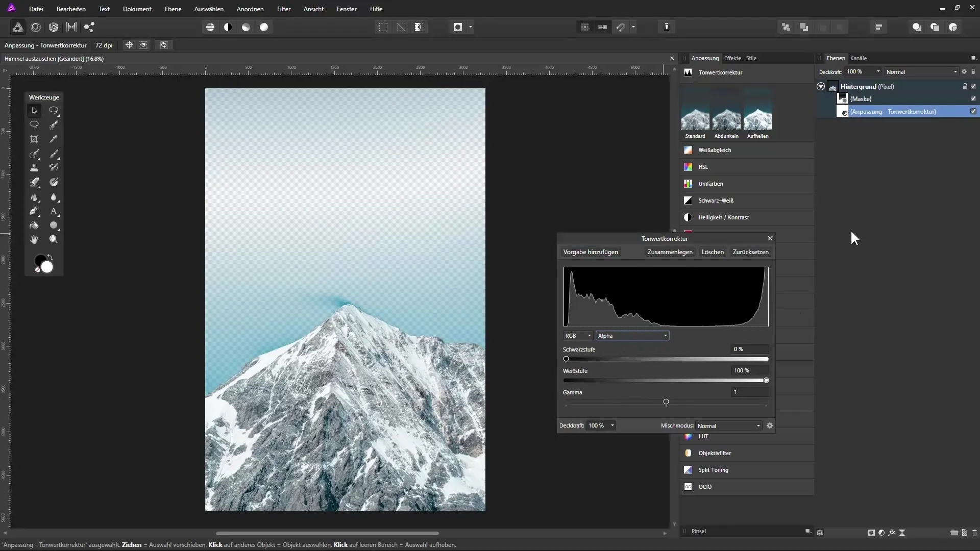Switch to the Export Persona
980x551 pixels.
pos(89,27)
